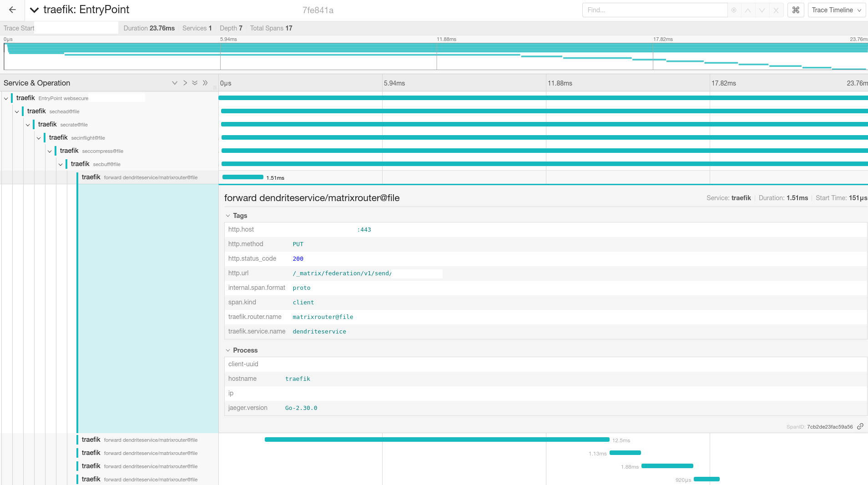
Task: Collapse the sechead@file span row
Action: click(17, 111)
